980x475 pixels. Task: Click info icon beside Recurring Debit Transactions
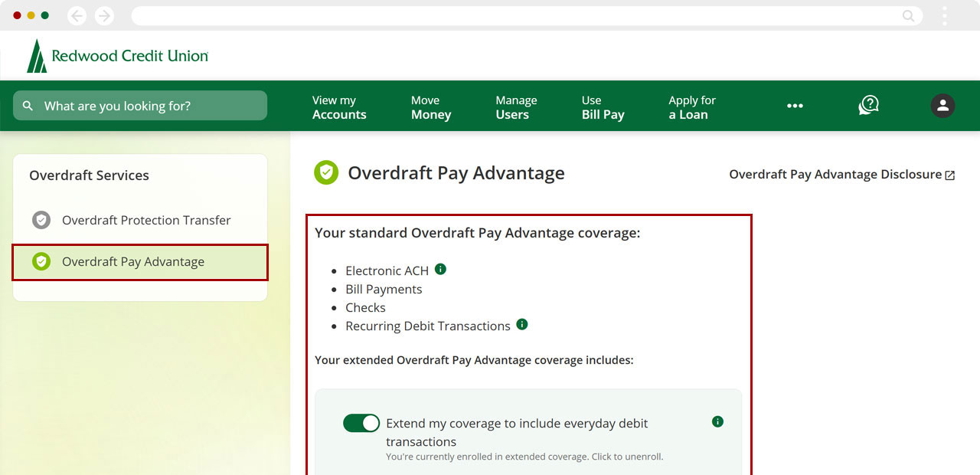coord(522,325)
